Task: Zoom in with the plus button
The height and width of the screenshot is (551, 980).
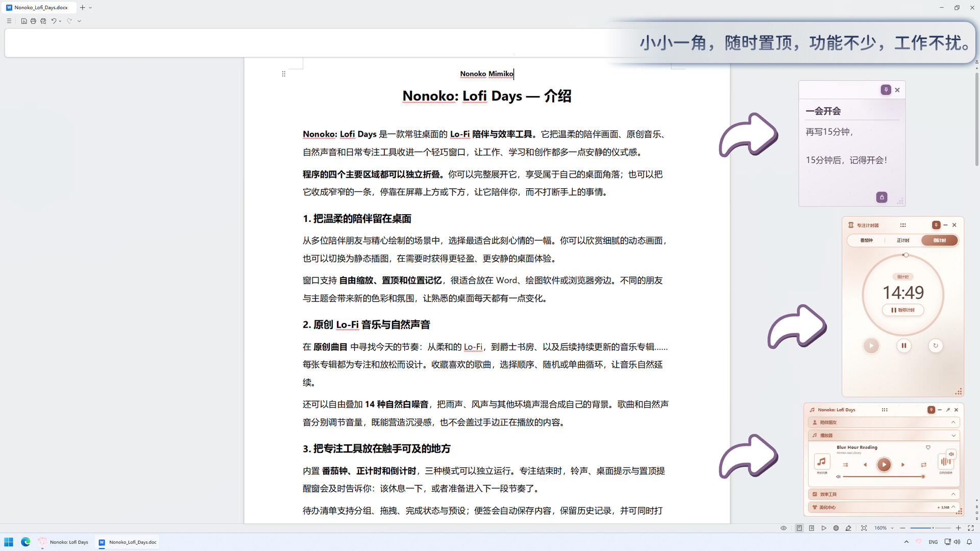Action: pyautogui.click(x=959, y=528)
